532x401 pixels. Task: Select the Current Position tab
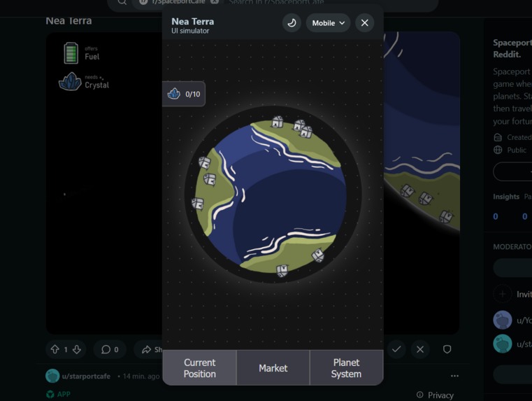click(199, 368)
